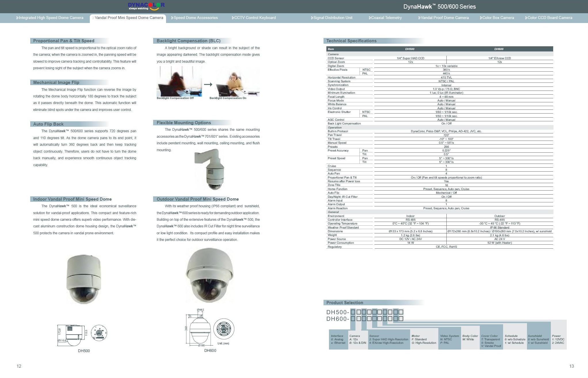588x378 pixels.
Task: Click Outdoor Vandal Proof Mini Speed Dome heading
Action: (x=197, y=199)
